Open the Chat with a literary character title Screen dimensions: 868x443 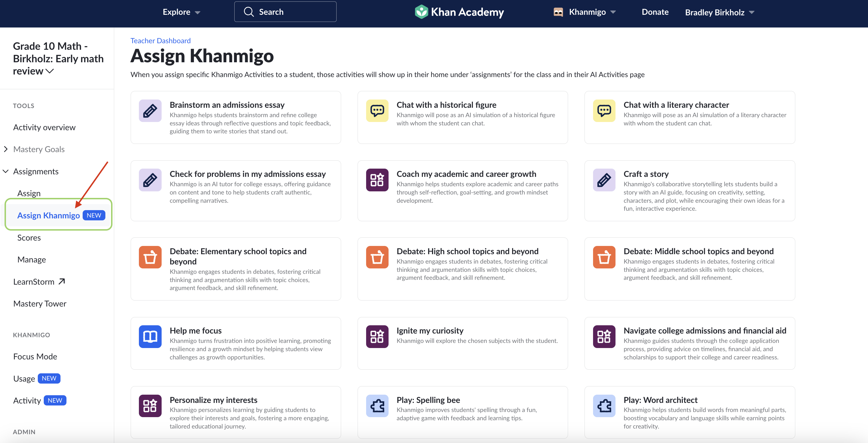(x=676, y=105)
